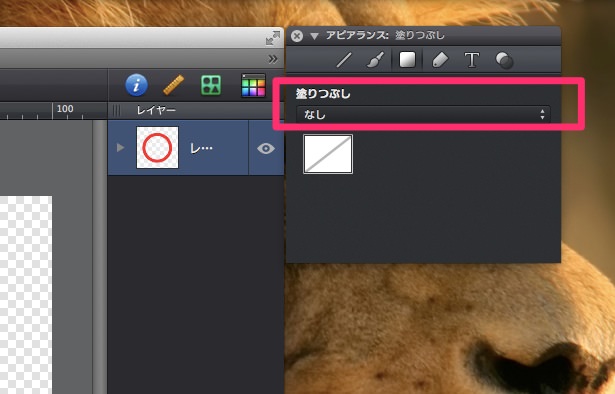Open the 塗りつぶし type dropdown showing なし
This screenshot has height=394, width=615.
click(x=423, y=114)
